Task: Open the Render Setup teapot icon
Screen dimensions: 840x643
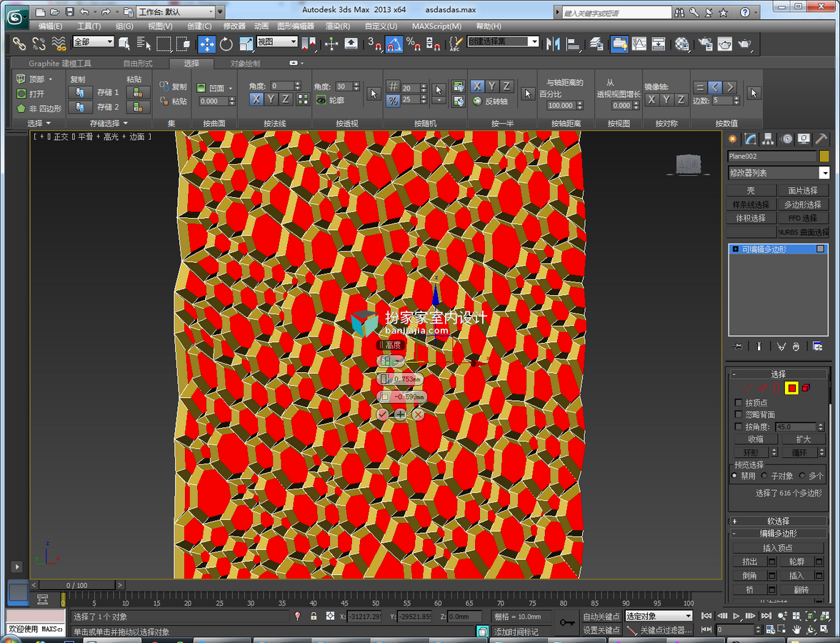Action: coord(705,44)
